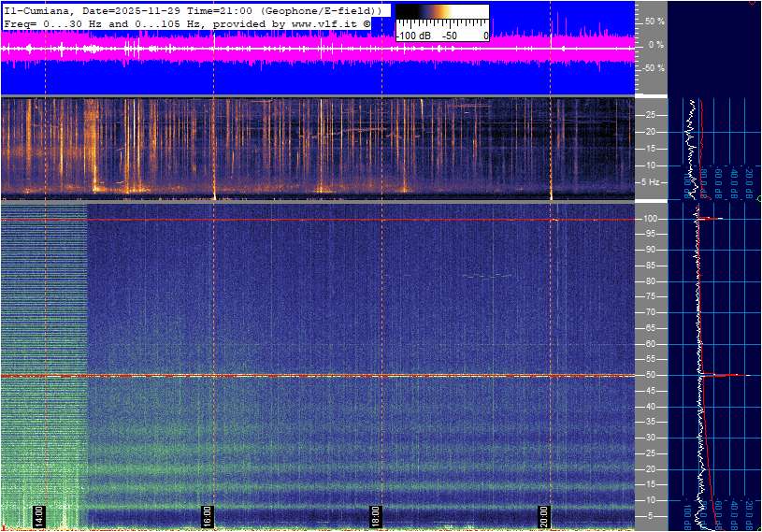Click the green circle marker at right edge

click(x=758, y=198)
